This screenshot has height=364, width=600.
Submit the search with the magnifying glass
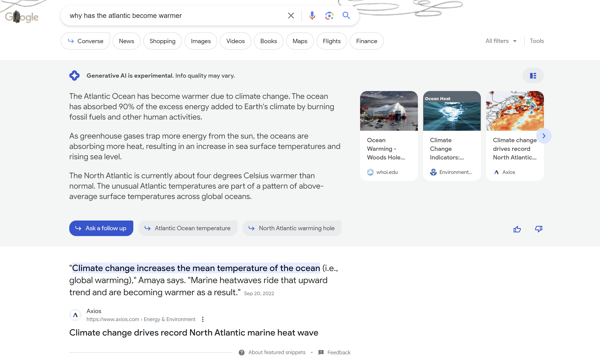(346, 15)
